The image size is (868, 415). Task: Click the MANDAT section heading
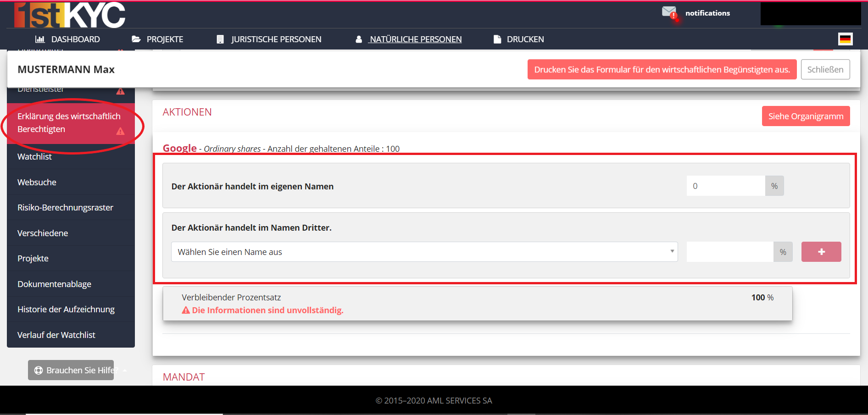pyautogui.click(x=184, y=377)
